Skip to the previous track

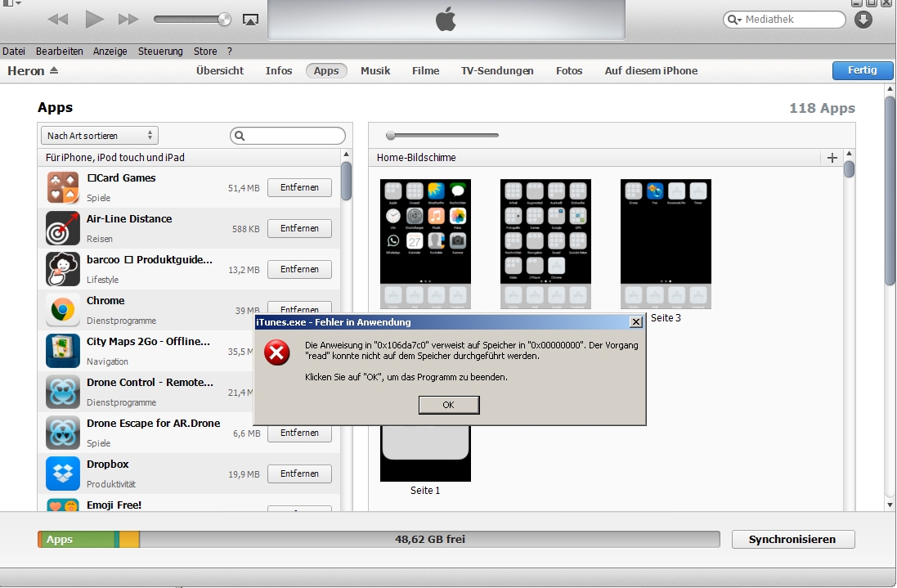click(x=57, y=19)
